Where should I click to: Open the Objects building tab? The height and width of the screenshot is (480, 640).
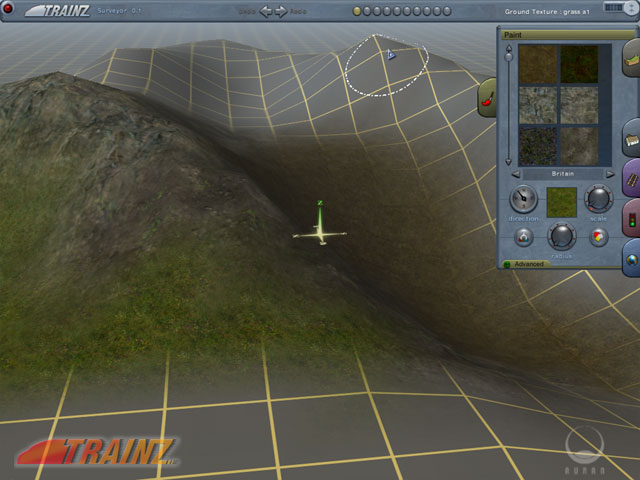click(631, 138)
